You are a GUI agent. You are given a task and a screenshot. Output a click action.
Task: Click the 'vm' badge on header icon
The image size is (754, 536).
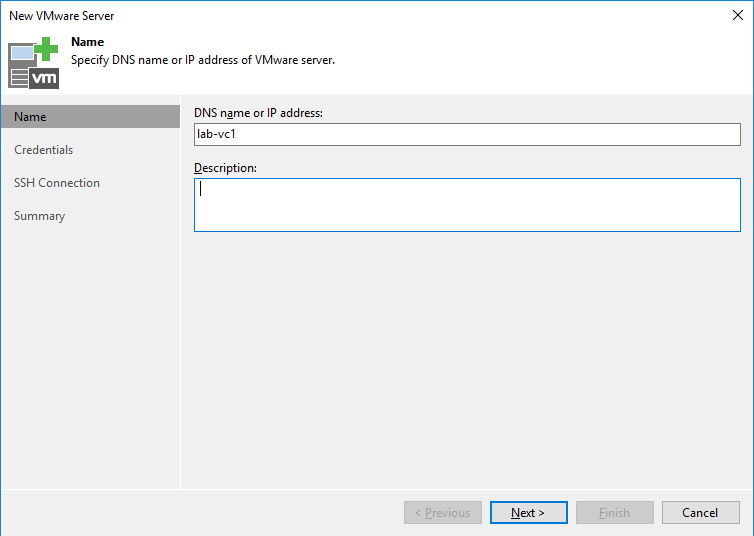click(45, 77)
